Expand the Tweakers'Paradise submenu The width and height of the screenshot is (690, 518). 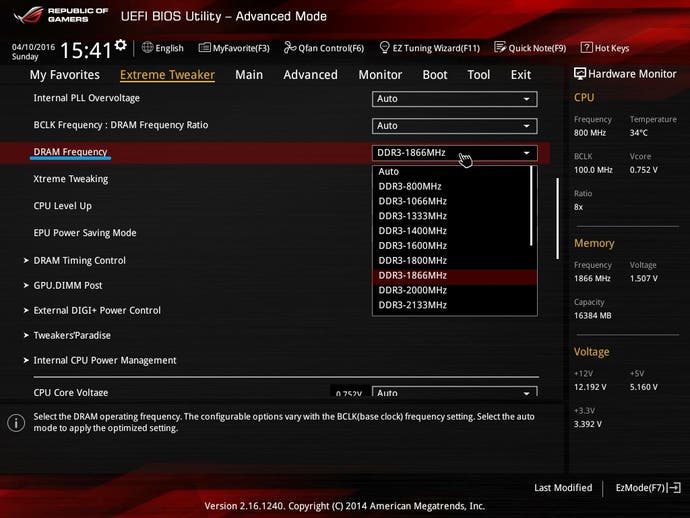tap(72, 335)
